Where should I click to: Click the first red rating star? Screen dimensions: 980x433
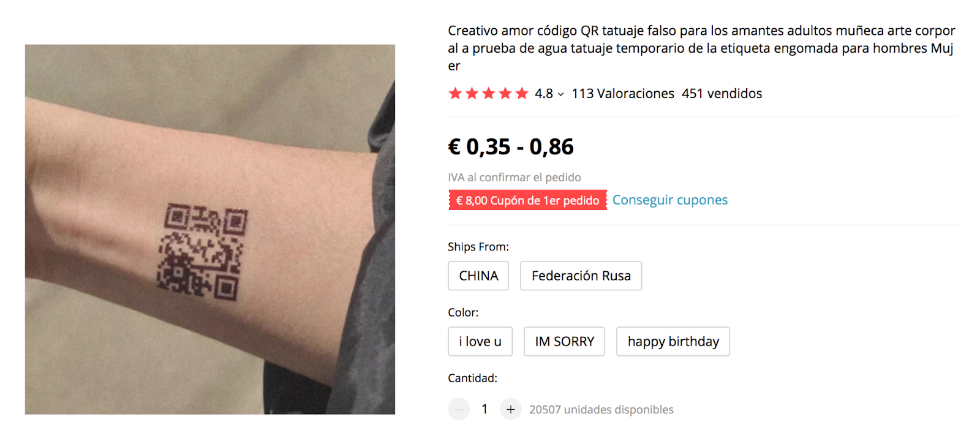455,94
